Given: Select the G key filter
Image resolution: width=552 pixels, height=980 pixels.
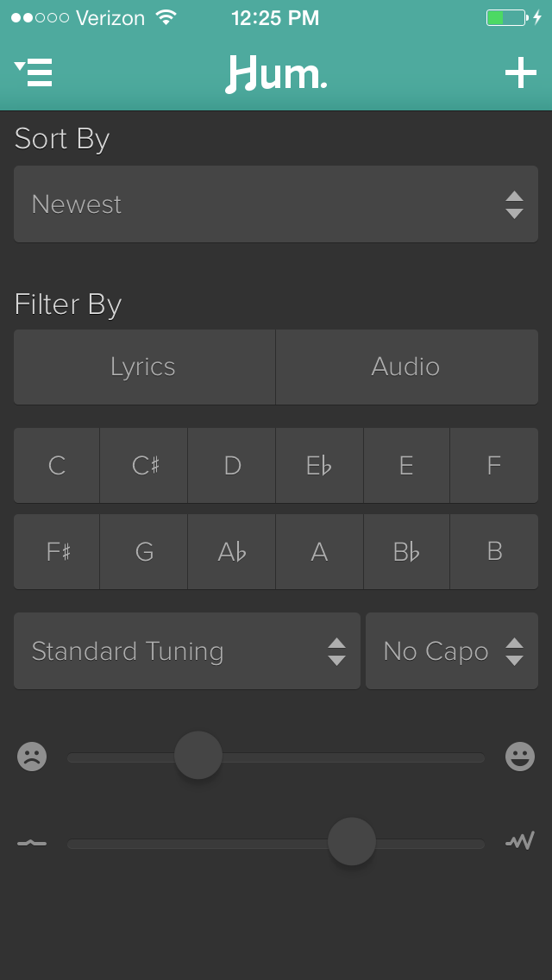Looking at the screenshot, I should (145, 552).
